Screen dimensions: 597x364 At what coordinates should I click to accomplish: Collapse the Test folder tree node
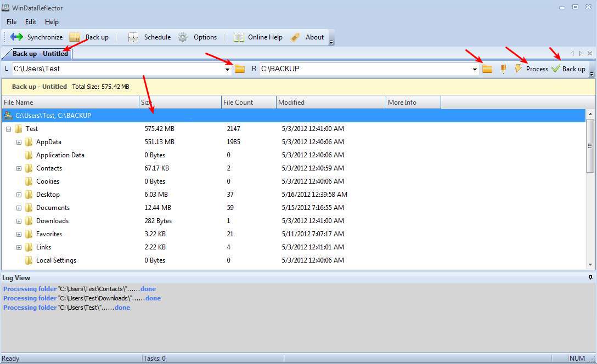pos(9,129)
